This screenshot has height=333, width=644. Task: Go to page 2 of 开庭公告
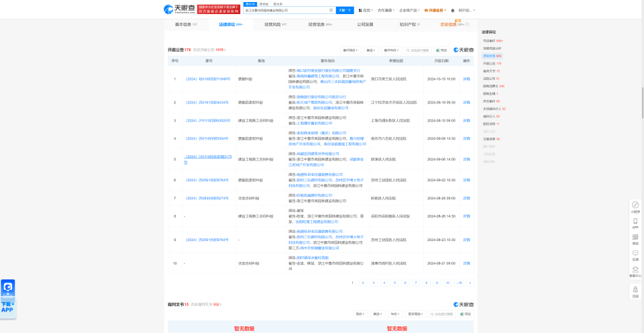coord(363,283)
